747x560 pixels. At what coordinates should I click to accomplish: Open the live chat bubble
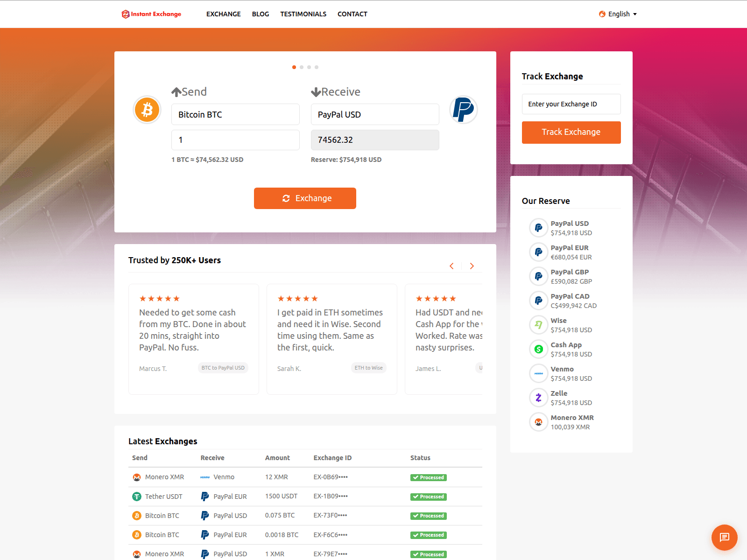point(725,538)
